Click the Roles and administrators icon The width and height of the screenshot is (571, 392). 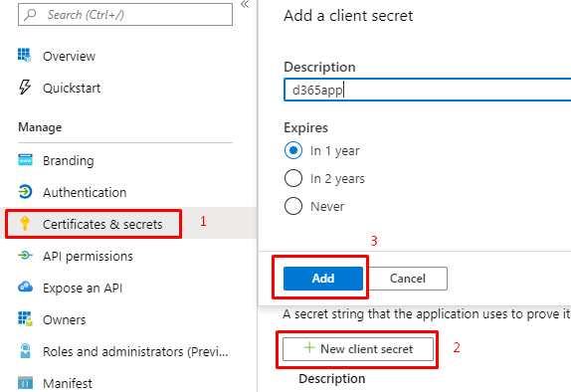(25, 351)
